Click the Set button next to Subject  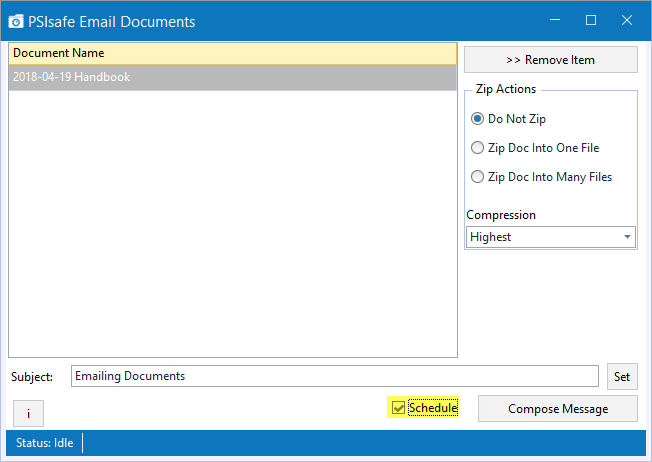(622, 377)
